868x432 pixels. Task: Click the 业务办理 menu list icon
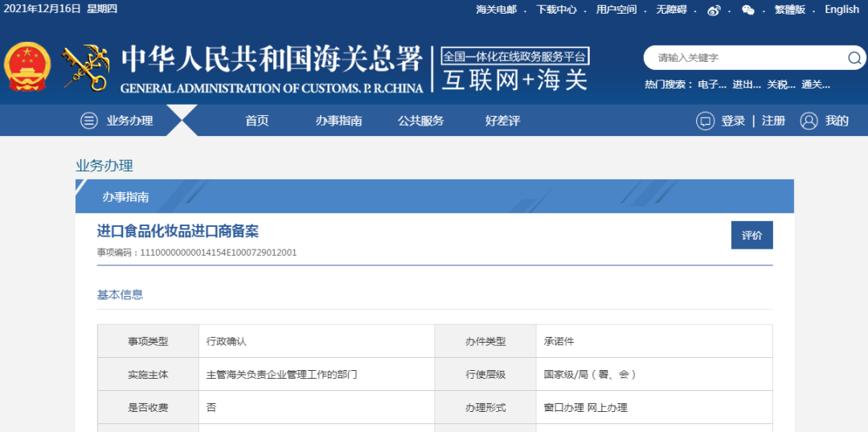click(x=88, y=121)
